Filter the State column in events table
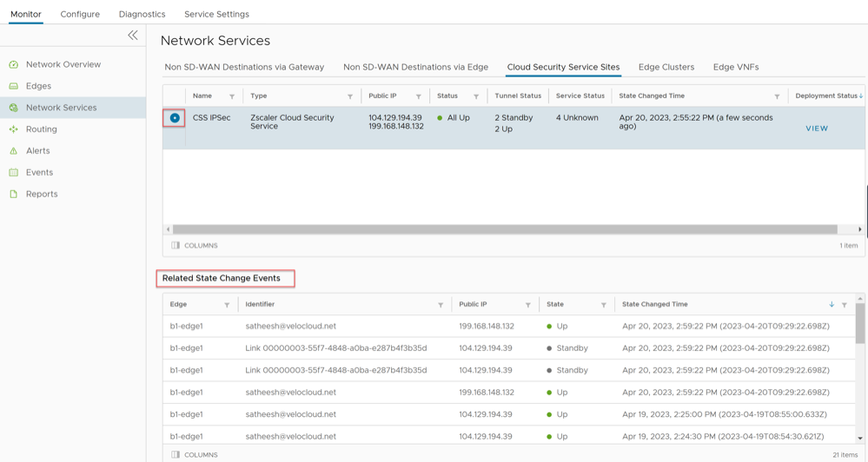868x462 pixels. point(603,305)
